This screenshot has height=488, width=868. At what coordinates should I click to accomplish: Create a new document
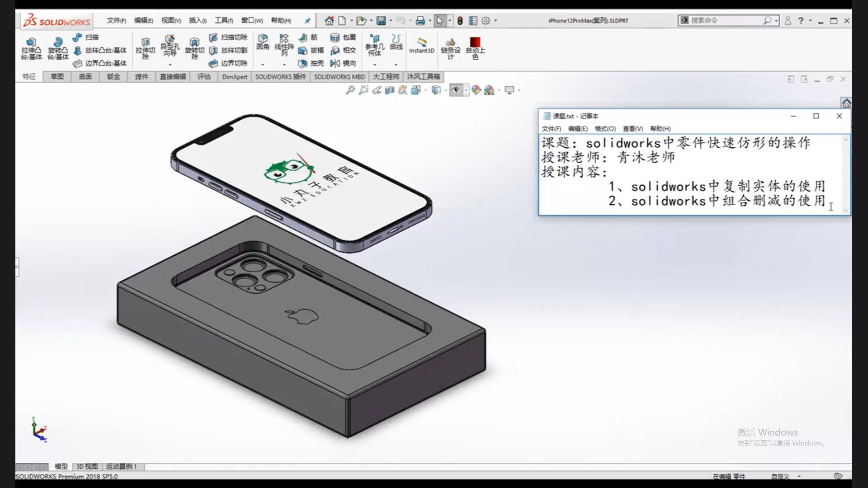coord(342,20)
